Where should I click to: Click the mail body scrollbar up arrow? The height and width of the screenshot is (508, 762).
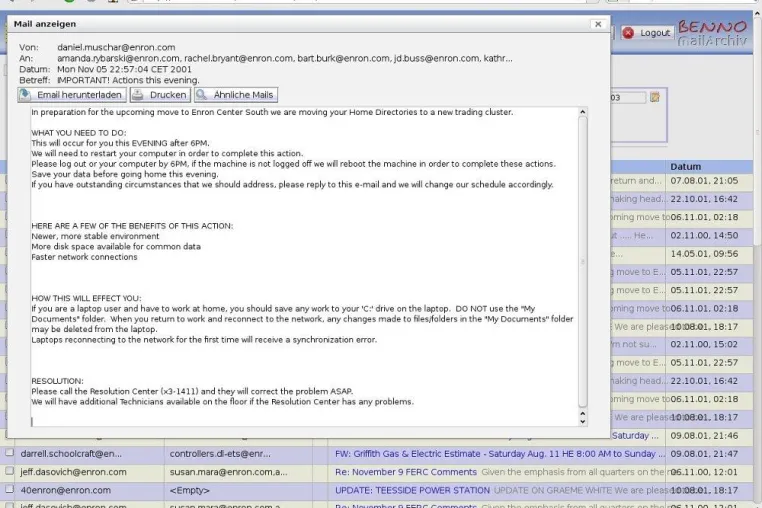(x=583, y=112)
